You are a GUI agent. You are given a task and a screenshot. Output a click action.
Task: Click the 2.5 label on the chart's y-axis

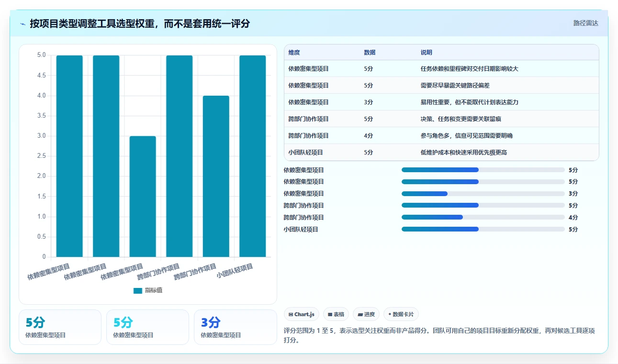(x=42, y=156)
